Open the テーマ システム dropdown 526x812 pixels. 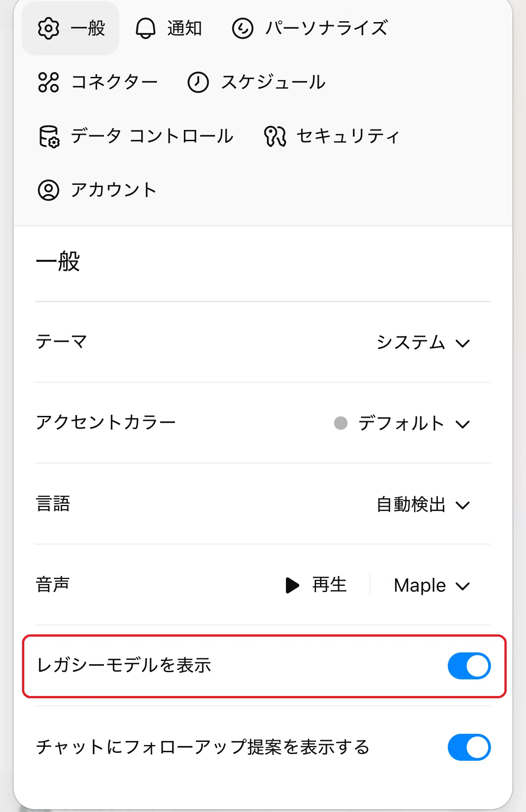[x=423, y=343]
